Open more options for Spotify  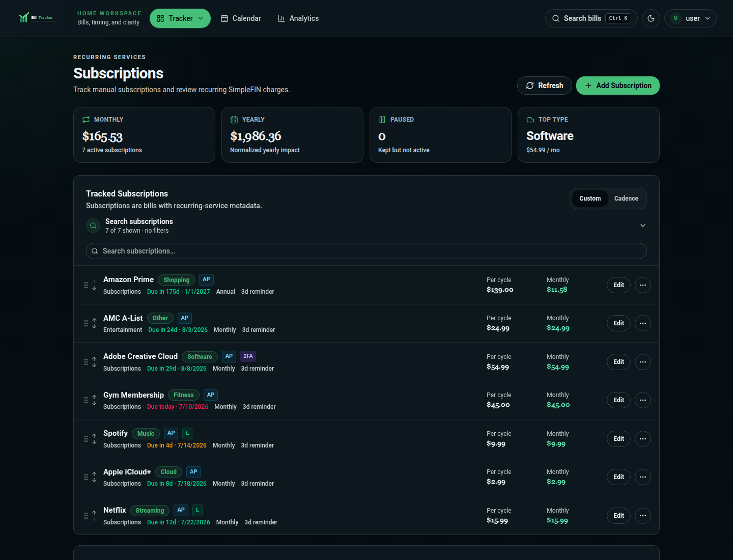[643, 439]
